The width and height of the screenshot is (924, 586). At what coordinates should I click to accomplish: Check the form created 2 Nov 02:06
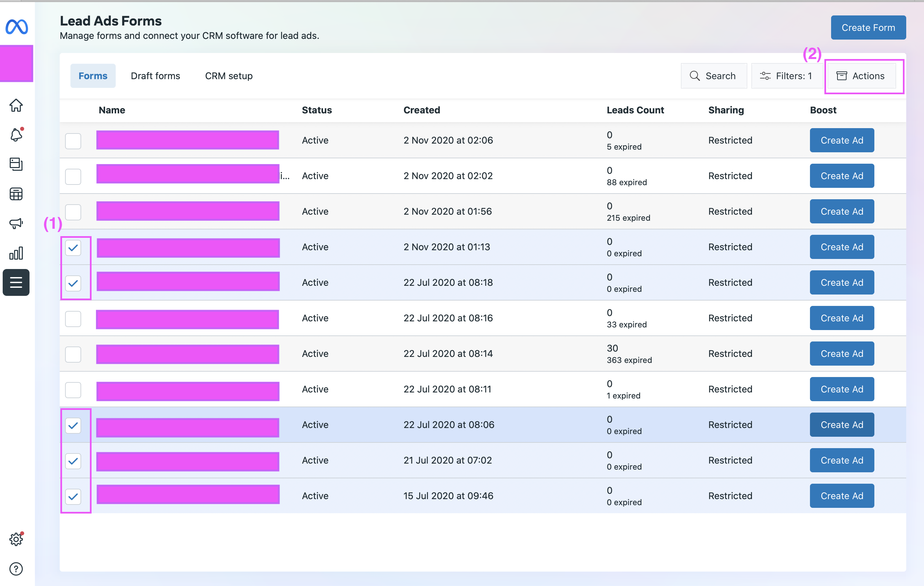[x=73, y=141]
